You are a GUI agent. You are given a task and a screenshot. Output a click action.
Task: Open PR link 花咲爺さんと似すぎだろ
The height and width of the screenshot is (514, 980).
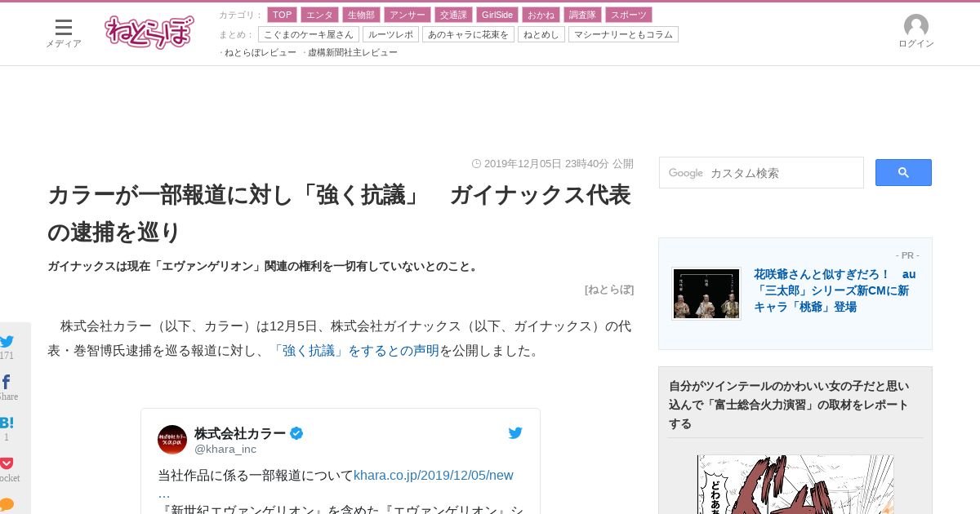[x=835, y=290]
